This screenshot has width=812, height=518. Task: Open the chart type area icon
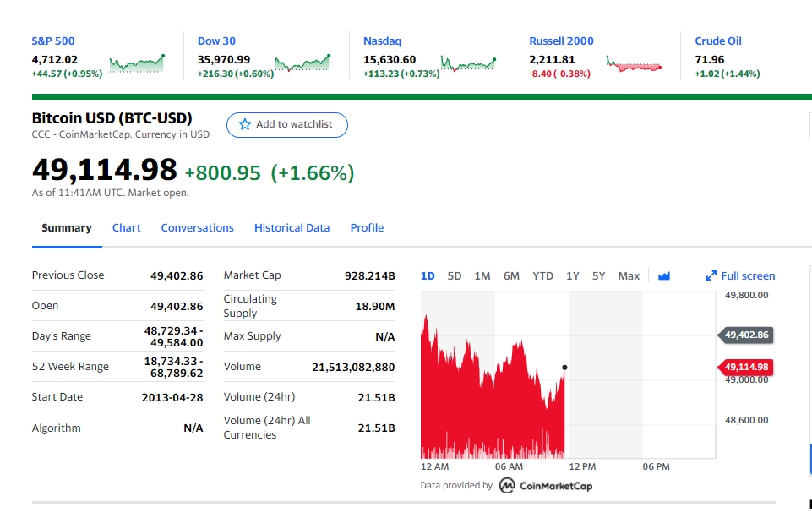664,276
